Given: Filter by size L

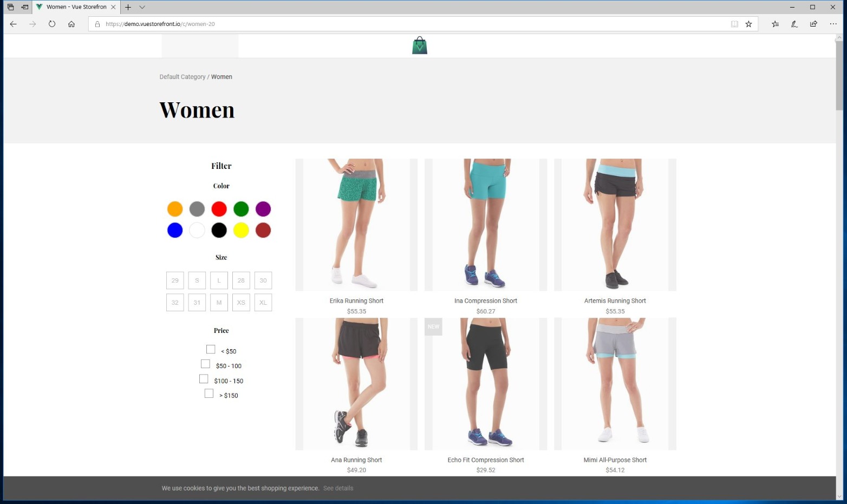Looking at the screenshot, I should (x=219, y=280).
